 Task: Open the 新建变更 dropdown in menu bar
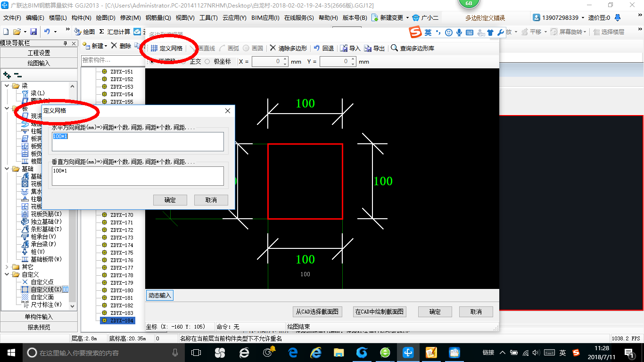tap(407, 18)
